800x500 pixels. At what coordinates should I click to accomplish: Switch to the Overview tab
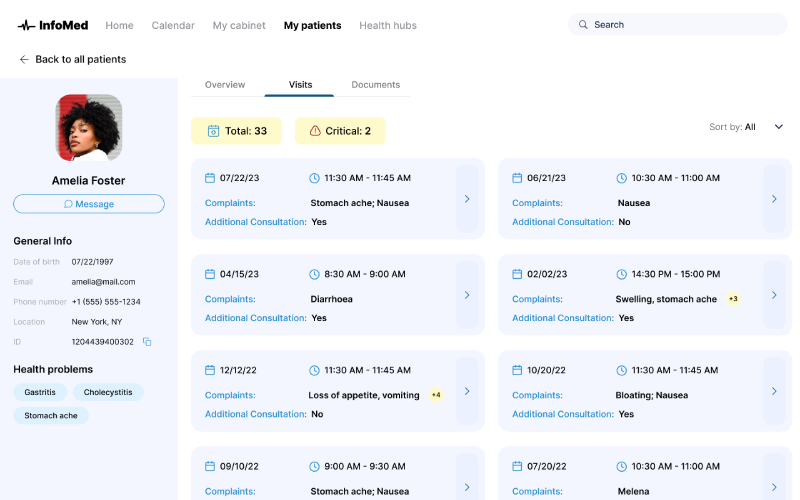pyautogui.click(x=225, y=85)
